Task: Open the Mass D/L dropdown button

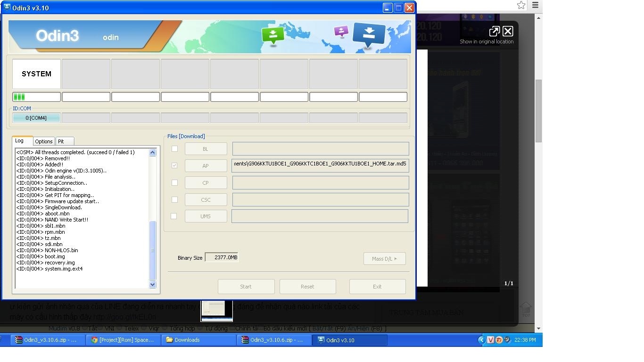Action: pos(385,259)
